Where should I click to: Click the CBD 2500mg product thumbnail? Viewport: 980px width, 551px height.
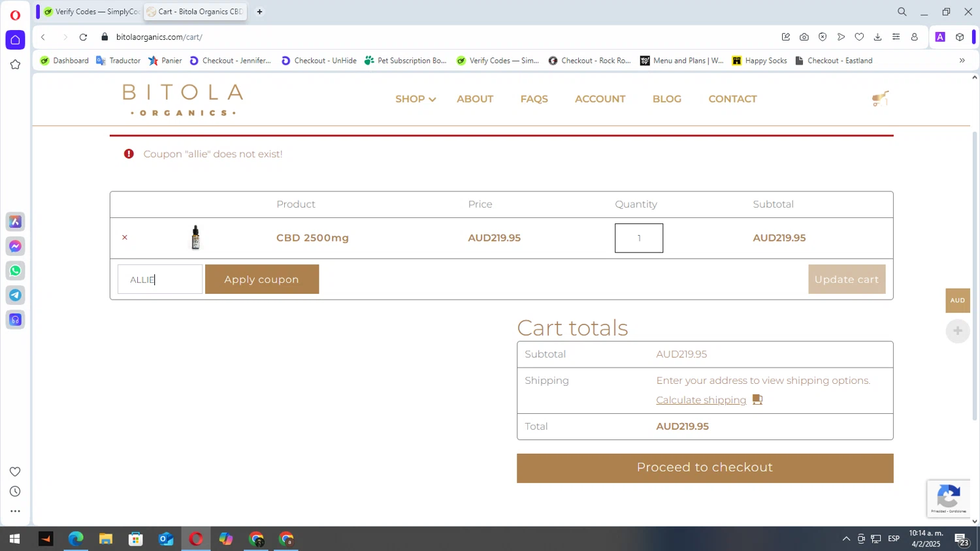pos(195,238)
